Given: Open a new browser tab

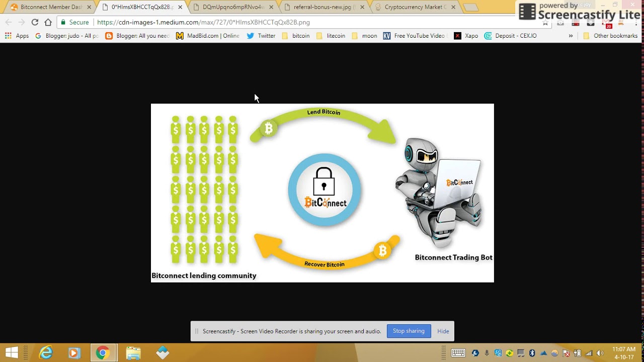Looking at the screenshot, I should click(x=470, y=8).
